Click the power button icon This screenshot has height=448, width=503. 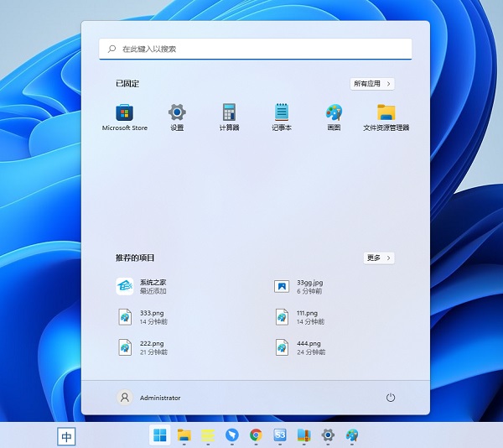[x=390, y=398]
